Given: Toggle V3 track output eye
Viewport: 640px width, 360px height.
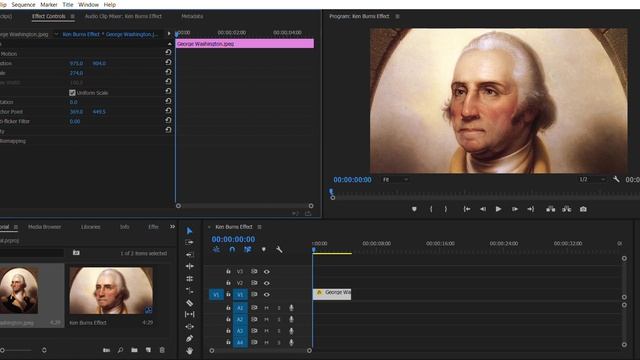Looking at the screenshot, I should click(267, 271).
